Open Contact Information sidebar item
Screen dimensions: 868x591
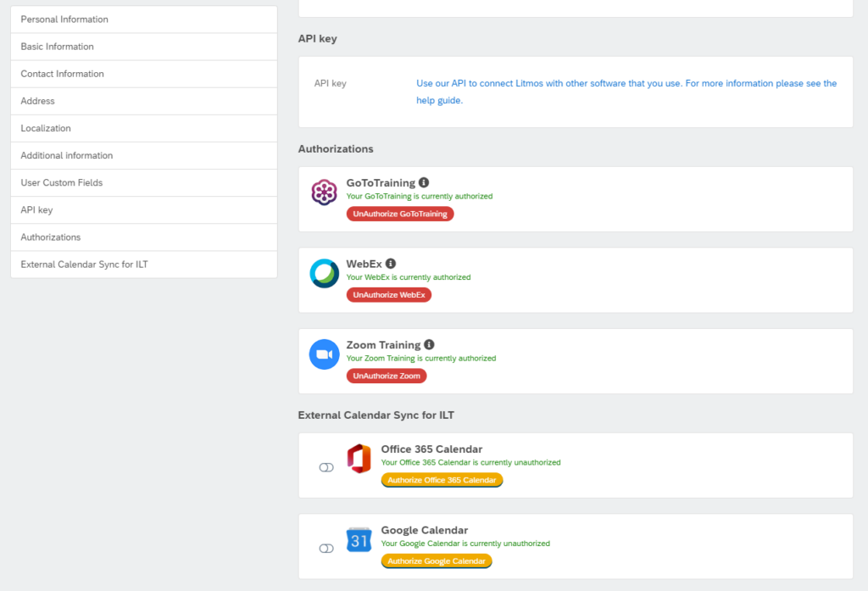coord(144,74)
